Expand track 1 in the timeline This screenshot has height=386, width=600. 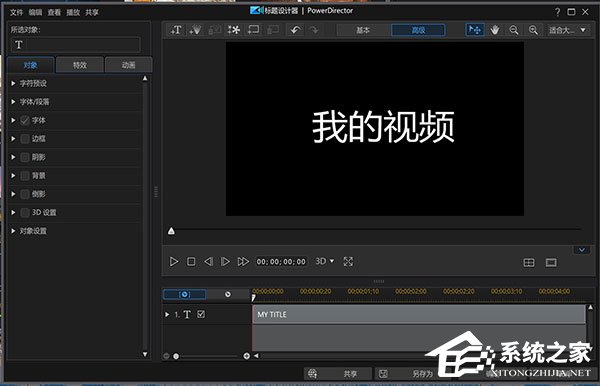167,314
